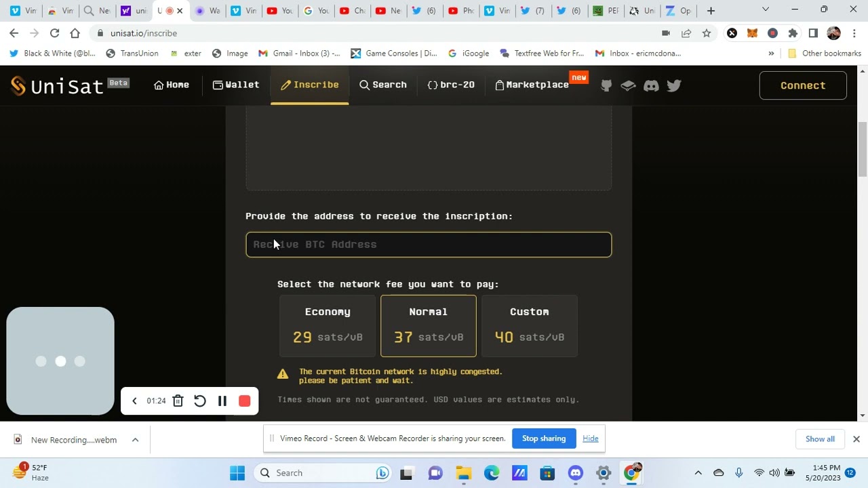
Task: Open Chrome three-dot menu
Action: [x=854, y=33]
